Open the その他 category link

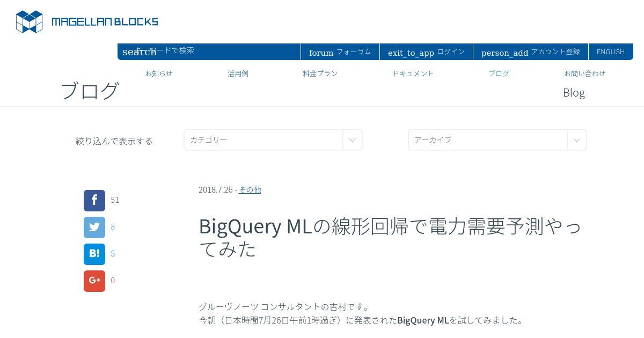click(x=250, y=189)
